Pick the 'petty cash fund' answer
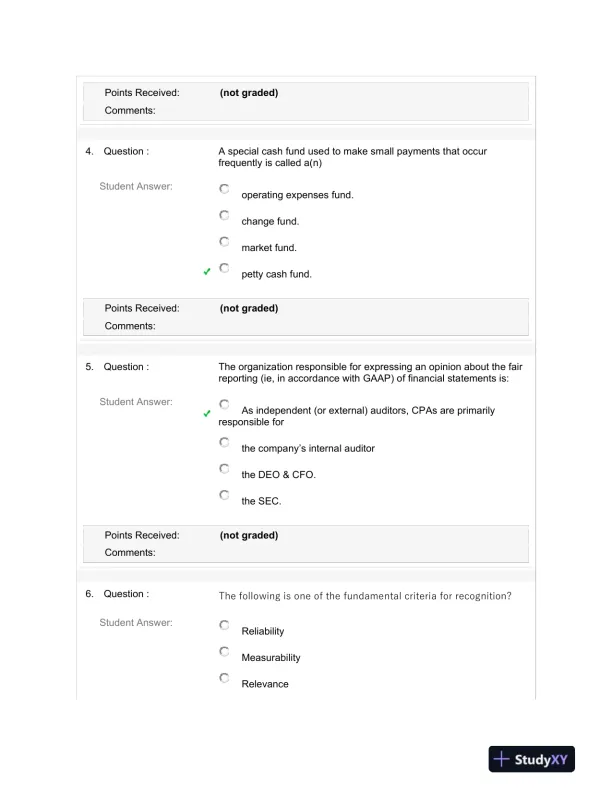The width and height of the screenshot is (612, 792). point(224,268)
